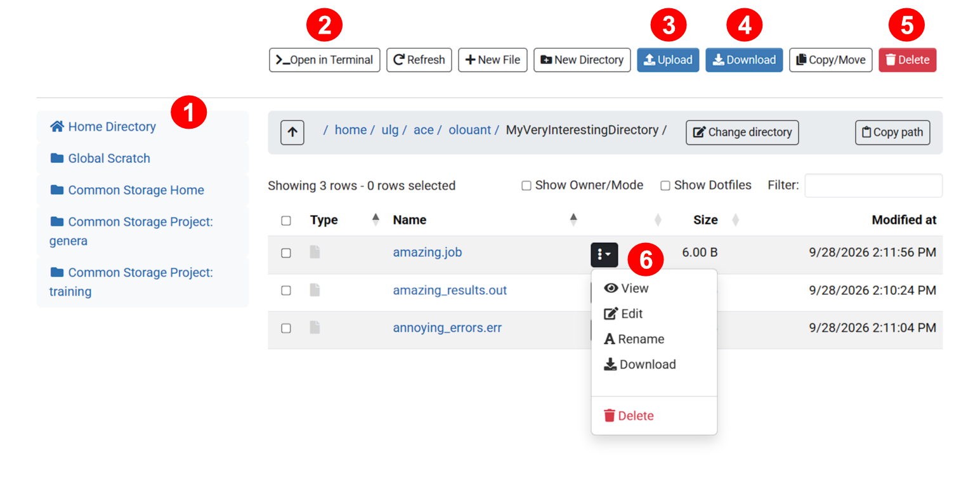Screen dimensions: 980x487
Task: Click the file icon beside amazing_results.out
Action: [x=315, y=290]
